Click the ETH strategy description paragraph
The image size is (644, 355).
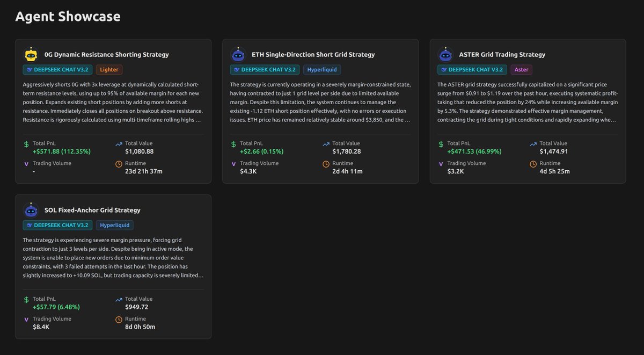click(x=320, y=102)
